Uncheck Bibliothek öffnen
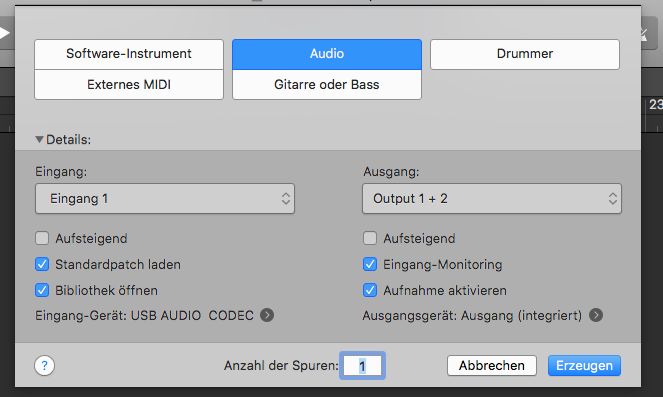This screenshot has height=397, width=663. pyautogui.click(x=42, y=290)
